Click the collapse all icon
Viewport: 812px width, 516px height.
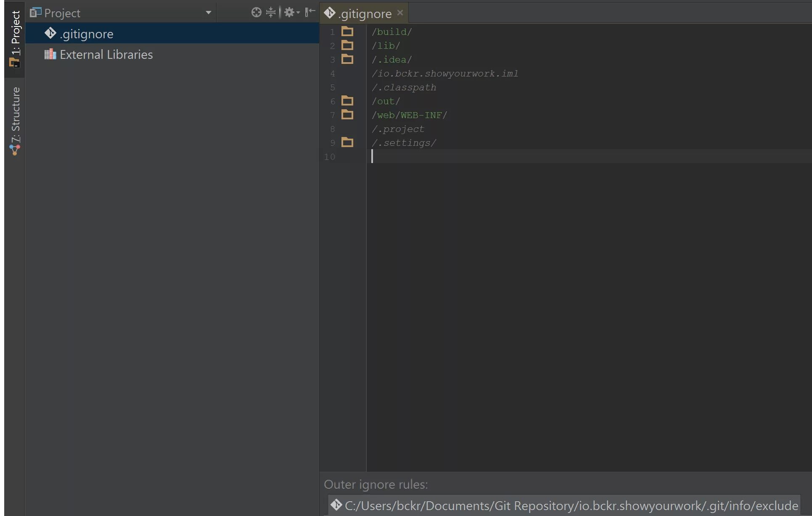(271, 12)
